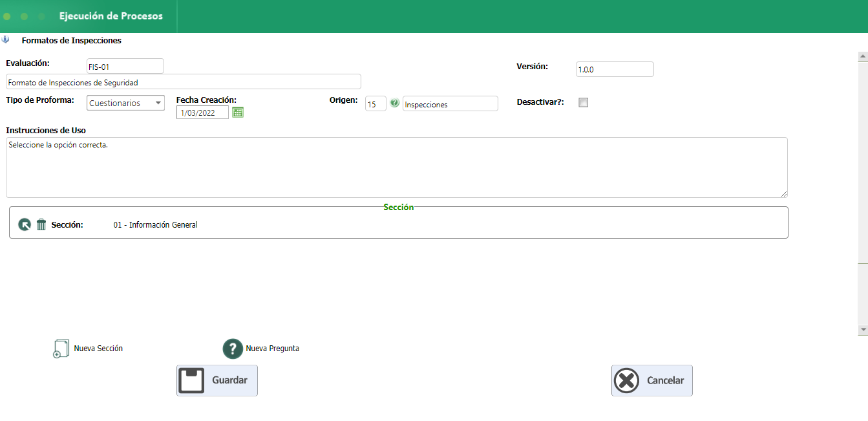Click the Origen code field 15
This screenshot has width=868, height=421.
click(376, 103)
